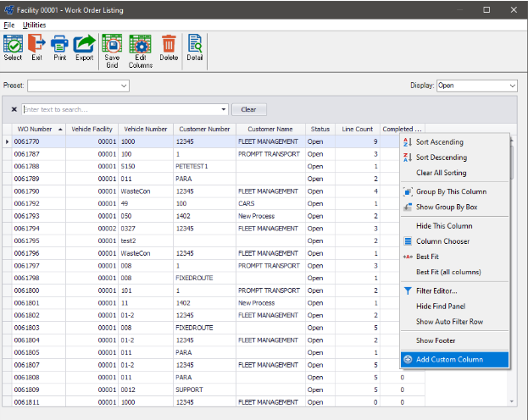Open the File menu
Screen dimensions: 528x420
point(9,25)
